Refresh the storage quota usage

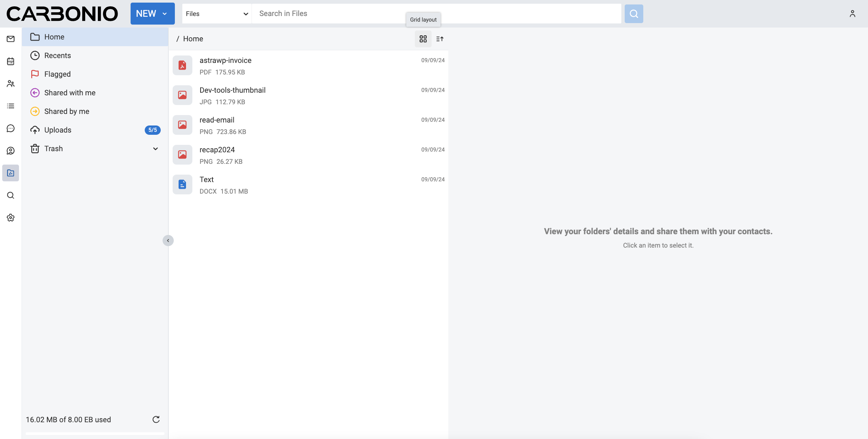tap(156, 420)
